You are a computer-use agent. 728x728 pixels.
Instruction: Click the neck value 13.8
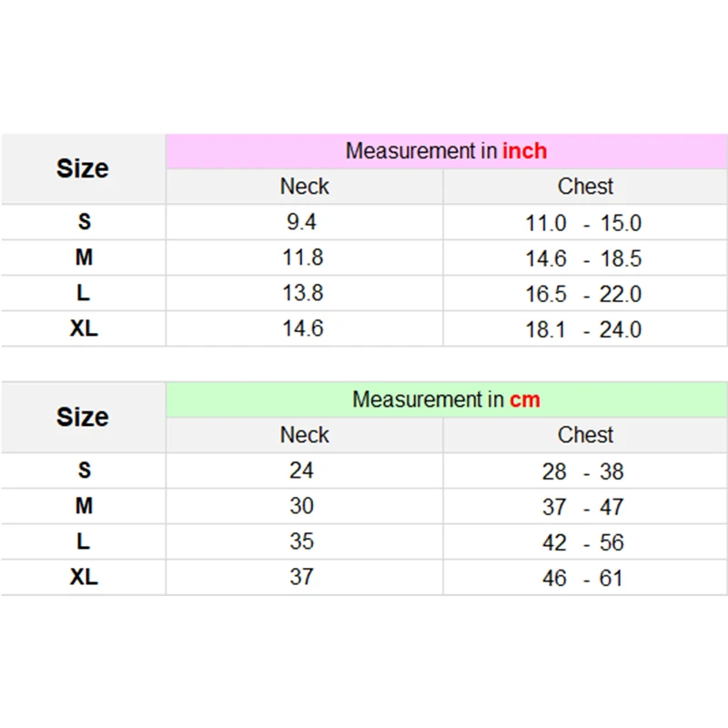(x=302, y=293)
